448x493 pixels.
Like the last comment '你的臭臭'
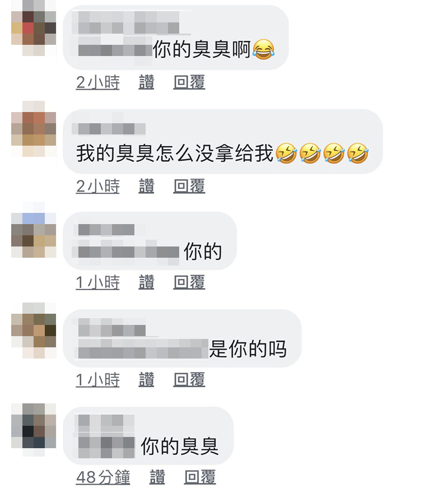157,477
